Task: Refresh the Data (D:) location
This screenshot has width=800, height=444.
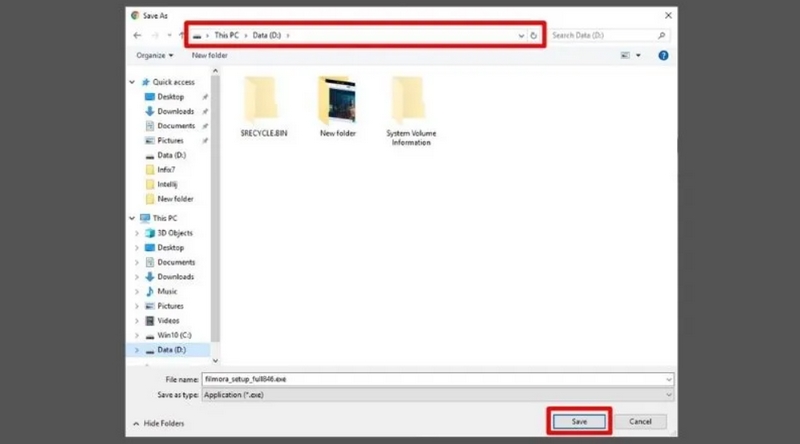Action: 534,36
